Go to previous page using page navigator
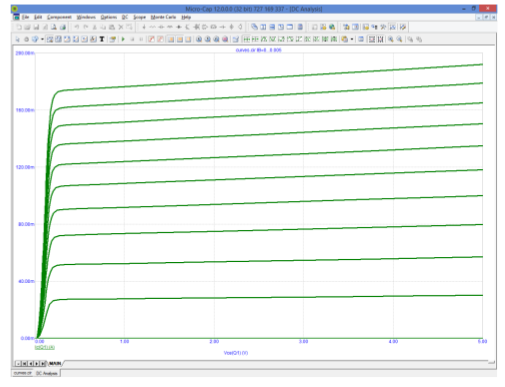505x387 pixels. [30, 363]
